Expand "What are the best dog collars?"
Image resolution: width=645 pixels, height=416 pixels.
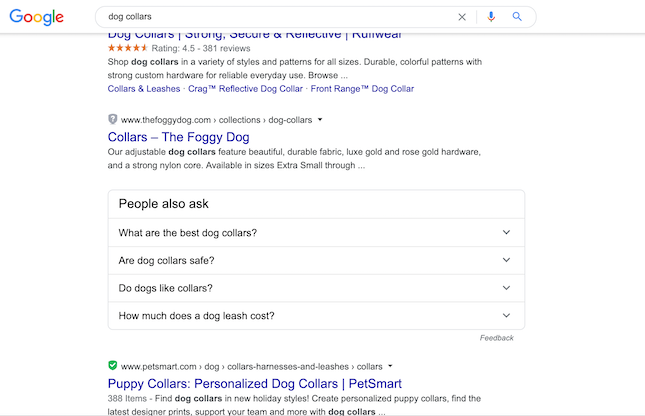click(x=316, y=232)
